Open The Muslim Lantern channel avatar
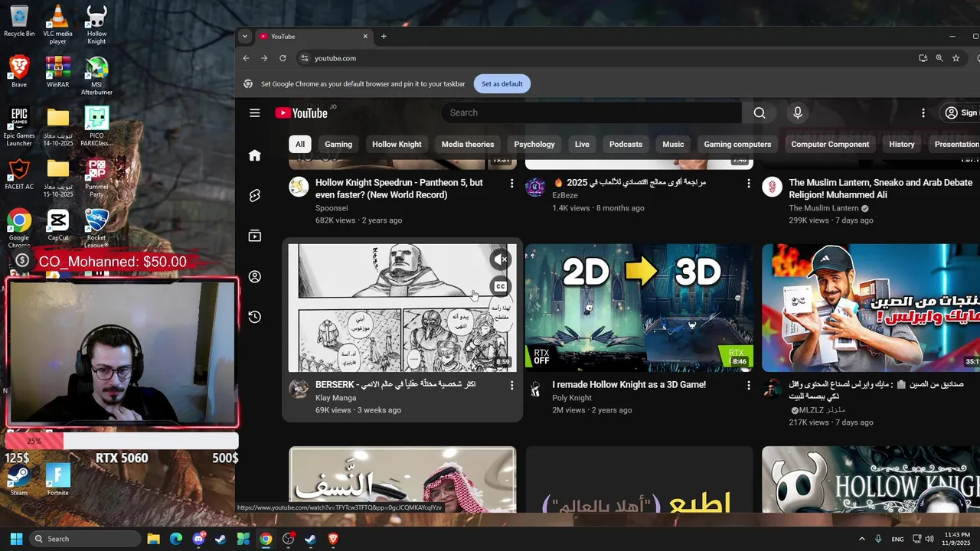 [x=772, y=187]
